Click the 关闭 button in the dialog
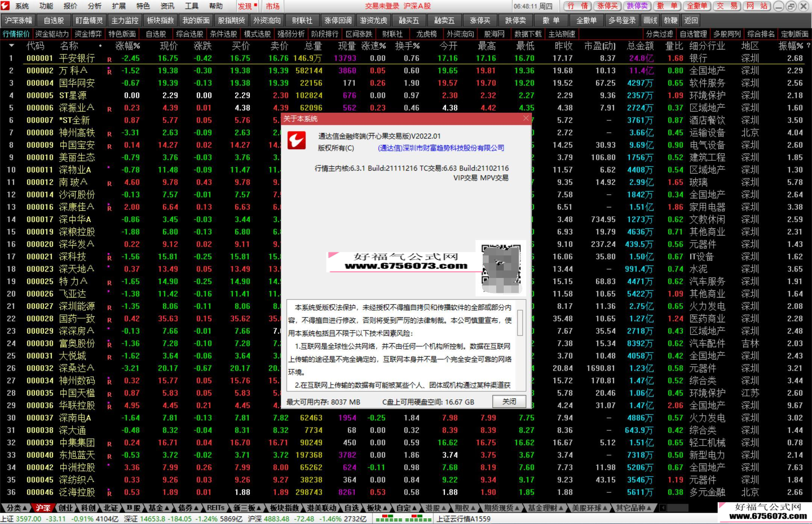The width and height of the screenshot is (812, 524). (x=509, y=402)
